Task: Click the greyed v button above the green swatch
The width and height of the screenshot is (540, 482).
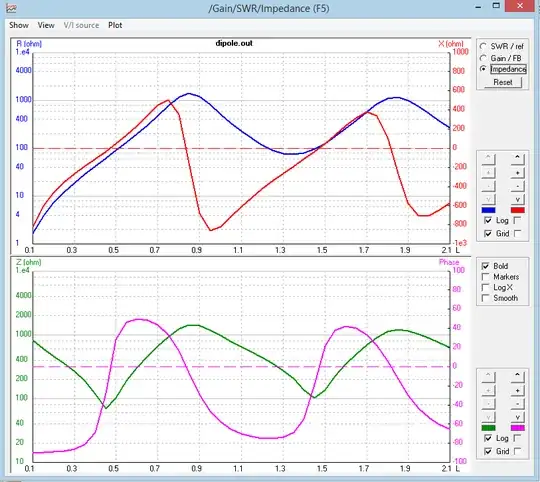Action: click(x=488, y=417)
